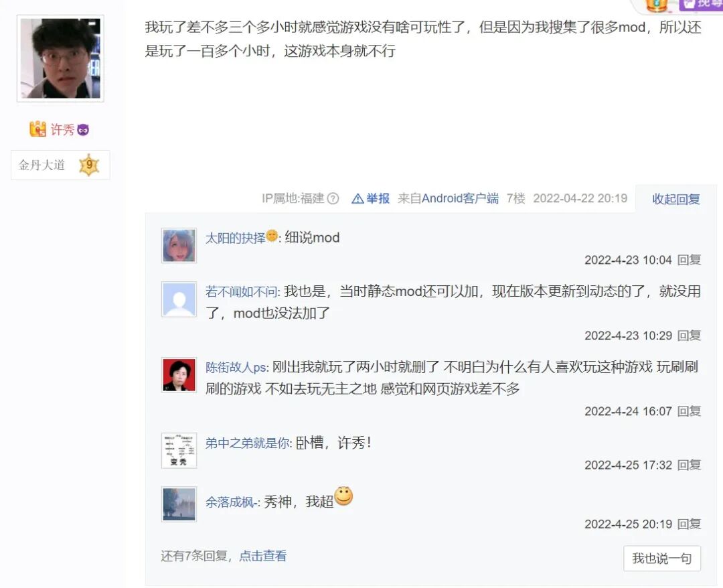Open 陈街故人ps avatar thumbnail

click(179, 375)
